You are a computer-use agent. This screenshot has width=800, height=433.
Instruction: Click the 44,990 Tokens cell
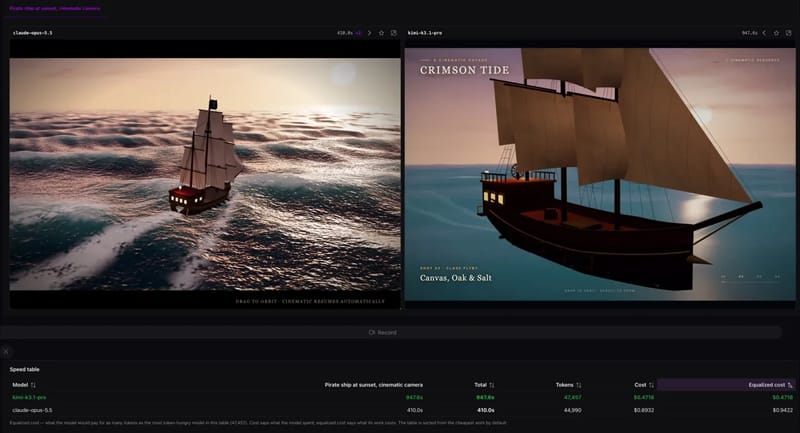pyautogui.click(x=572, y=410)
